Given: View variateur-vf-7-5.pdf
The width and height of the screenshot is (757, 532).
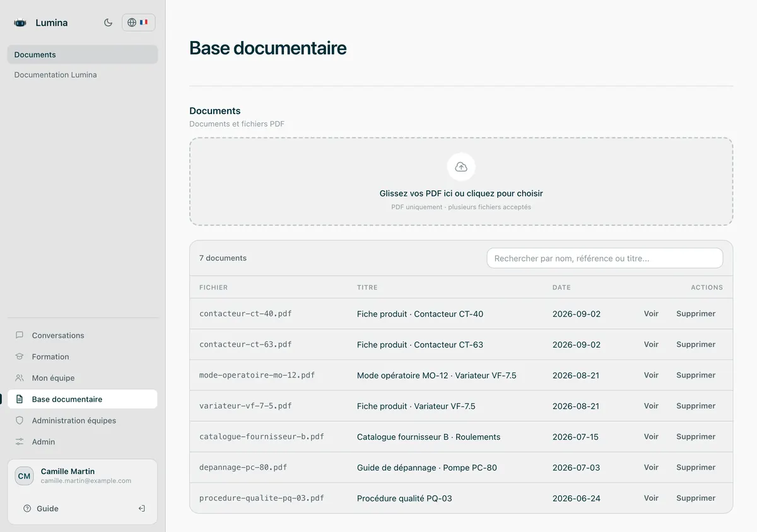Looking at the screenshot, I should click(651, 406).
